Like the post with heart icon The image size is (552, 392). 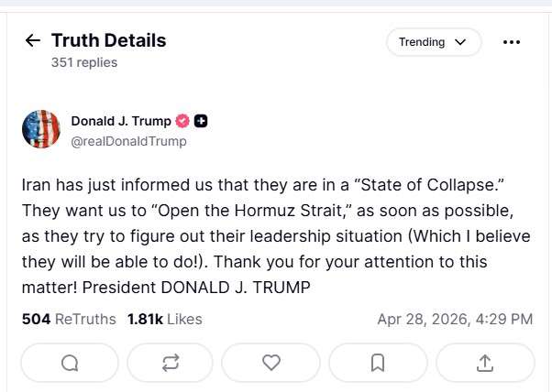[270, 363]
